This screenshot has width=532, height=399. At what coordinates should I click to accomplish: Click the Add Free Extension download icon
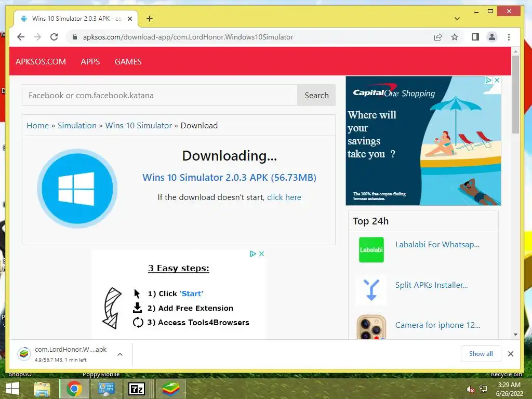pos(137,308)
